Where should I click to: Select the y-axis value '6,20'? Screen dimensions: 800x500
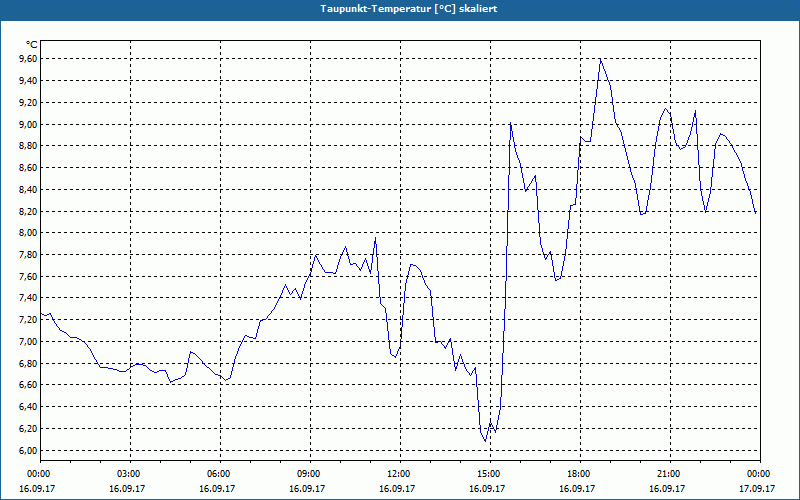28,429
